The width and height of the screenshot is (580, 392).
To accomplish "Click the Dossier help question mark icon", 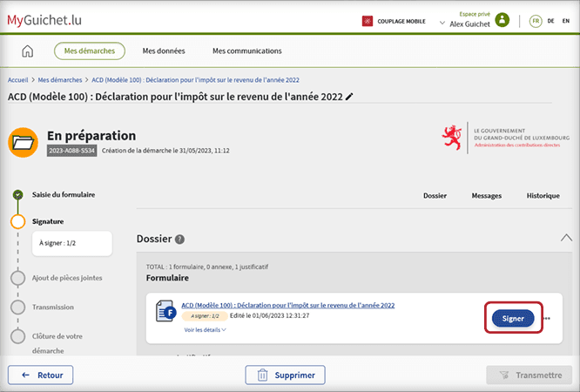I will point(179,239).
